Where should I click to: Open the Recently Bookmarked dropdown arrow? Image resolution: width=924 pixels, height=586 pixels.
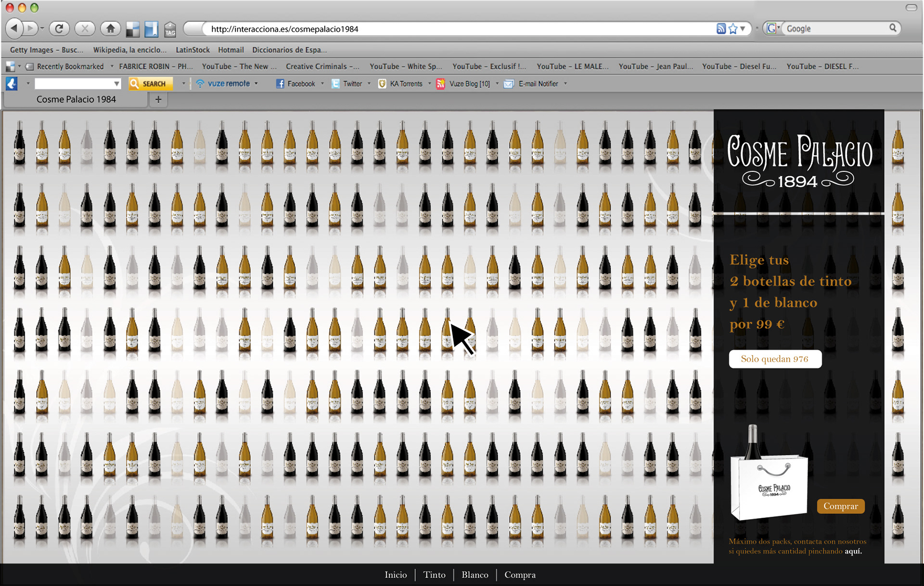pyautogui.click(x=112, y=66)
